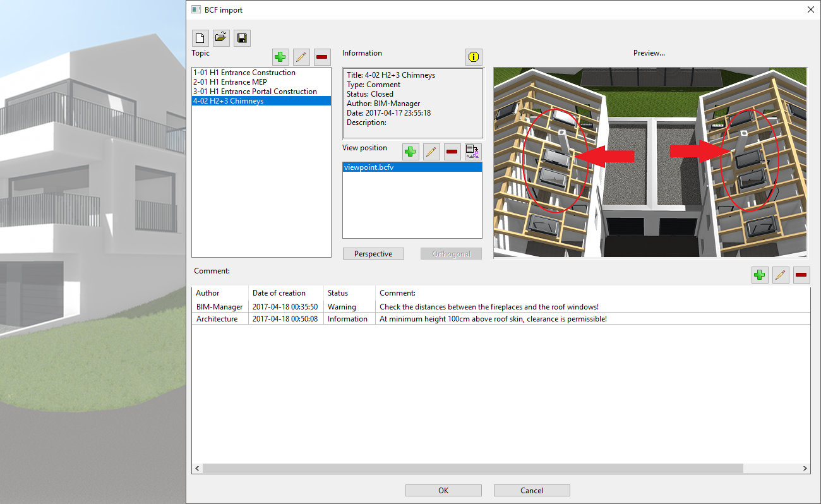The height and width of the screenshot is (504, 821).
Task: Edit the selected topic with pencil icon
Action: [x=301, y=57]
